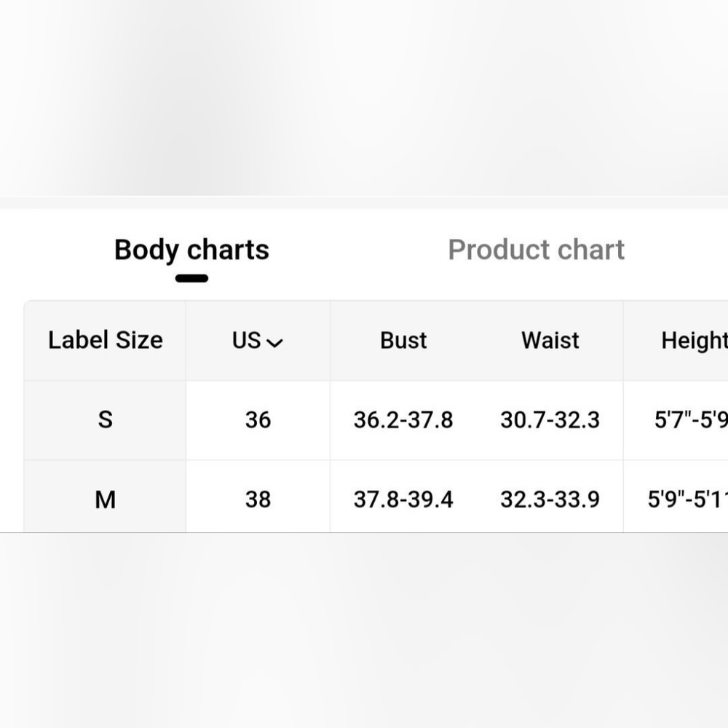Click the height value for size M

(687, 499)
